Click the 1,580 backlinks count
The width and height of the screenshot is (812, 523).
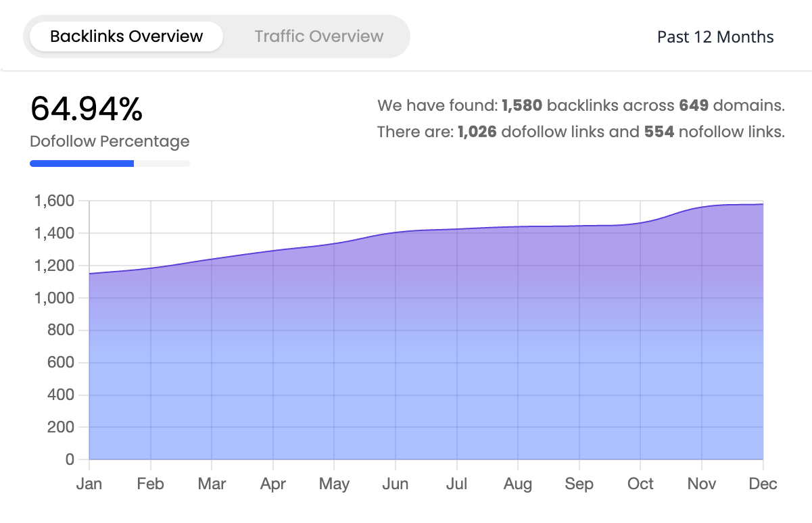[522, 106]
